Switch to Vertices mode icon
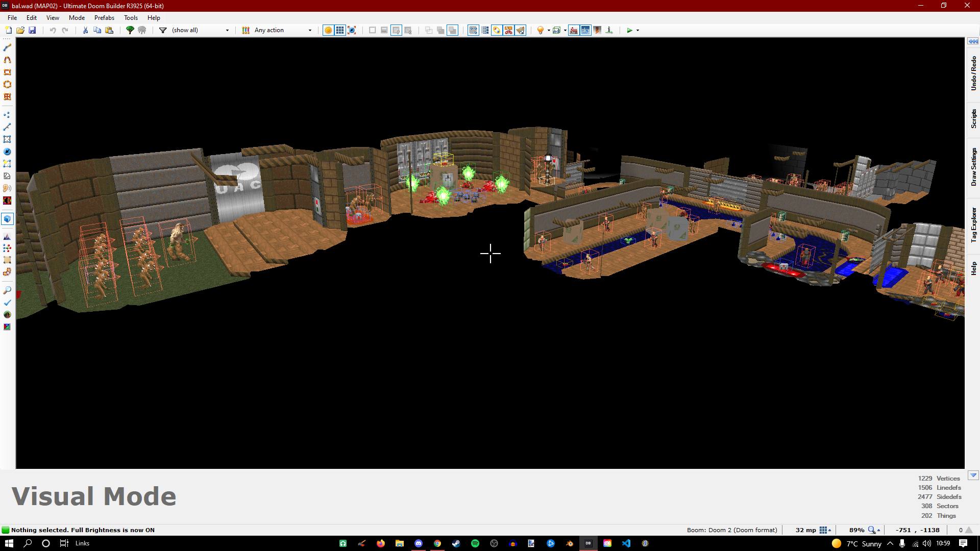Screen dimensions: 980x551 7,115
